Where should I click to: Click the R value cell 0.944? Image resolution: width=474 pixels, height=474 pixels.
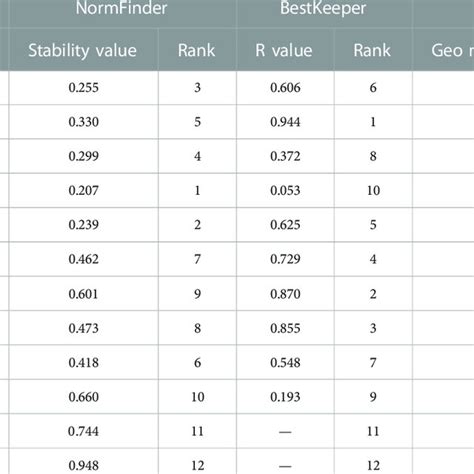(285, 122)
